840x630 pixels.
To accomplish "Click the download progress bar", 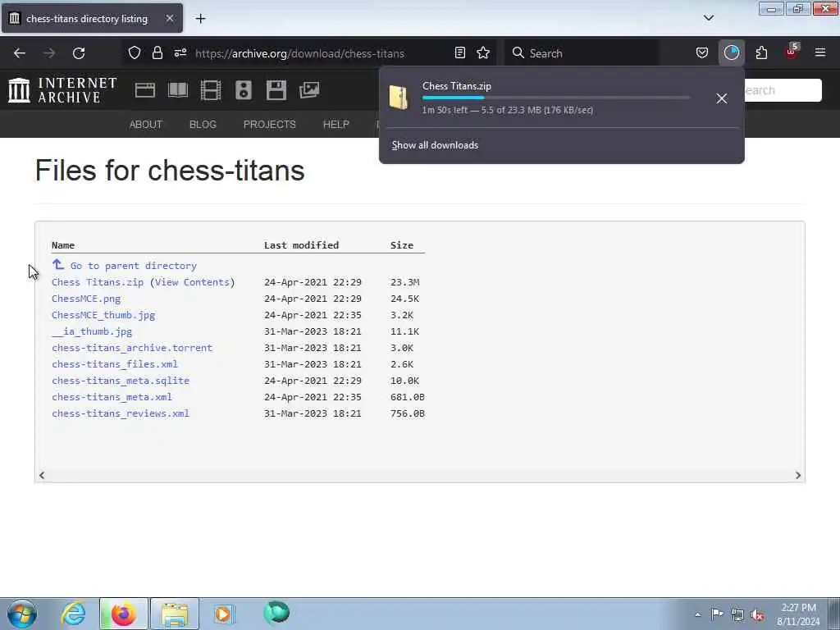I will 556,98.
